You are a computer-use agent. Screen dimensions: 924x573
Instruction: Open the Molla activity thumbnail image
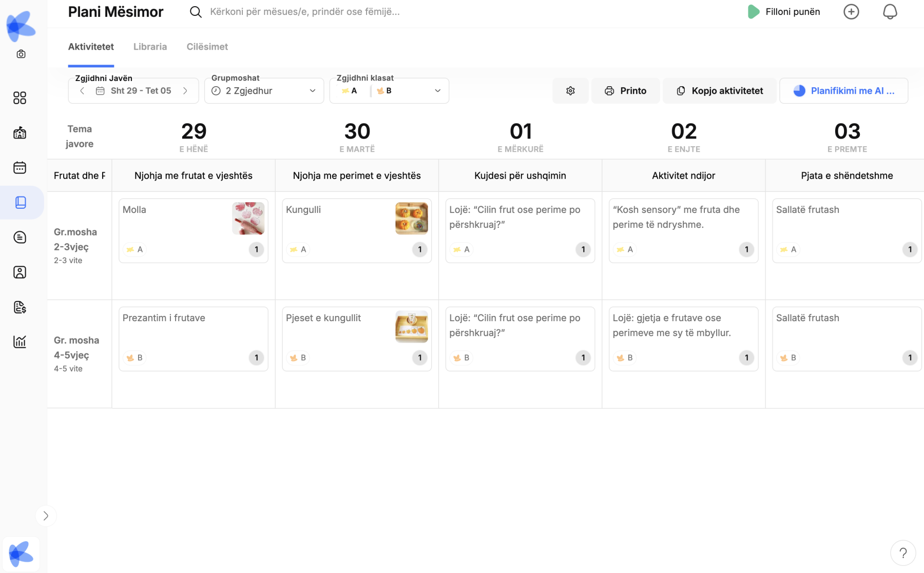pyautogui.click(x=248, y=218)
